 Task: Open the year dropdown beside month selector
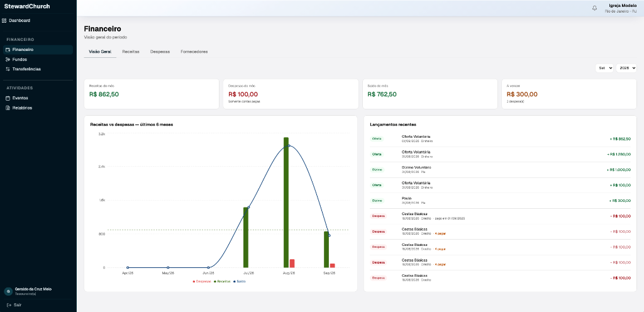[x=626, y=68]
